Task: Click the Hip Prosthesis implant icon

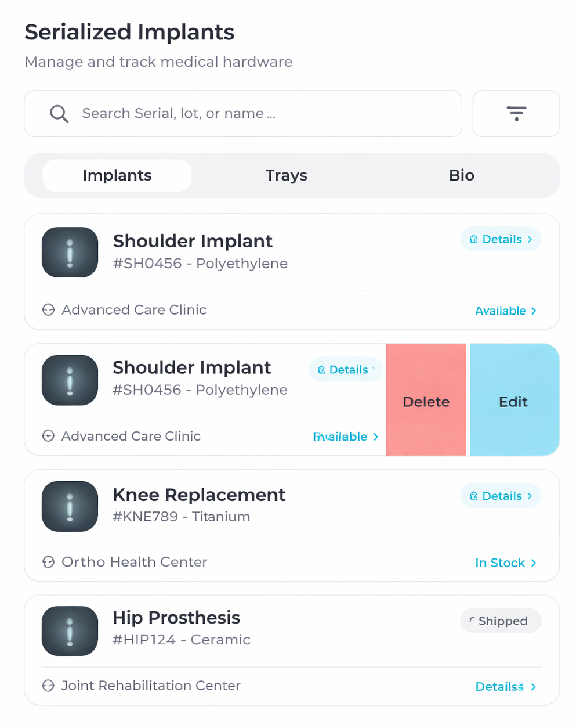Action: click(x=70, y=631)
